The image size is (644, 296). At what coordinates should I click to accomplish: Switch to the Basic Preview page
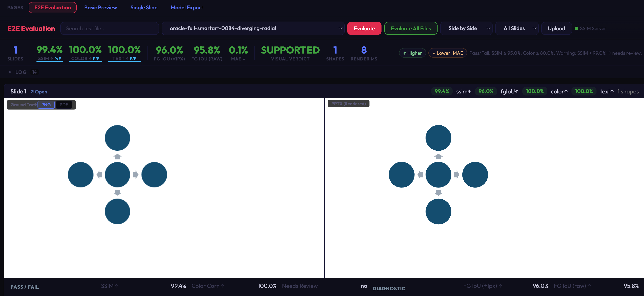click(x=100, y=8)
